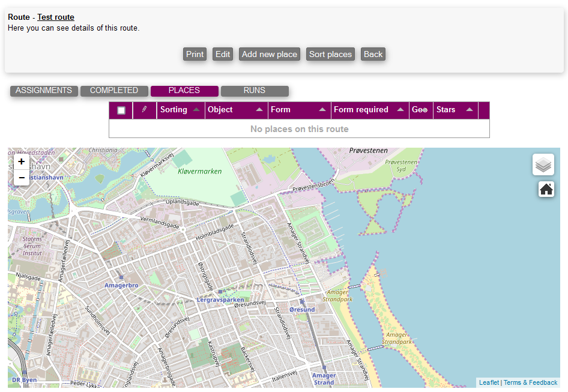Select all places checkbox in table header

[121, 110]
